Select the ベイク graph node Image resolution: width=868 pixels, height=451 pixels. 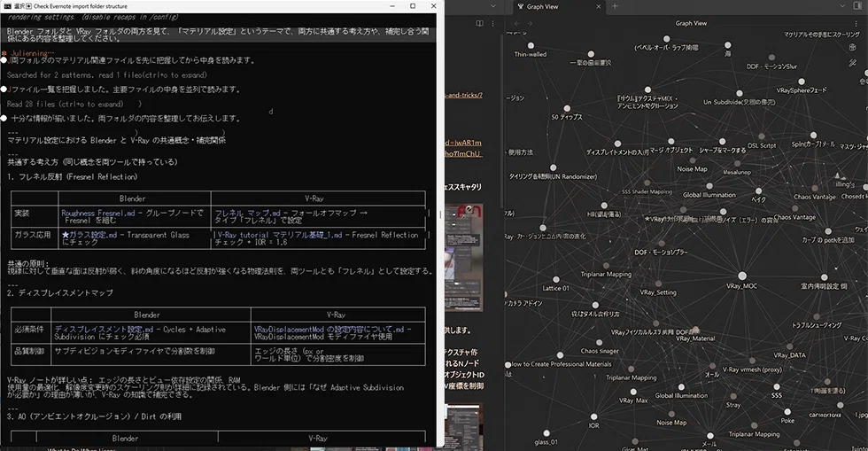[758, 191]
